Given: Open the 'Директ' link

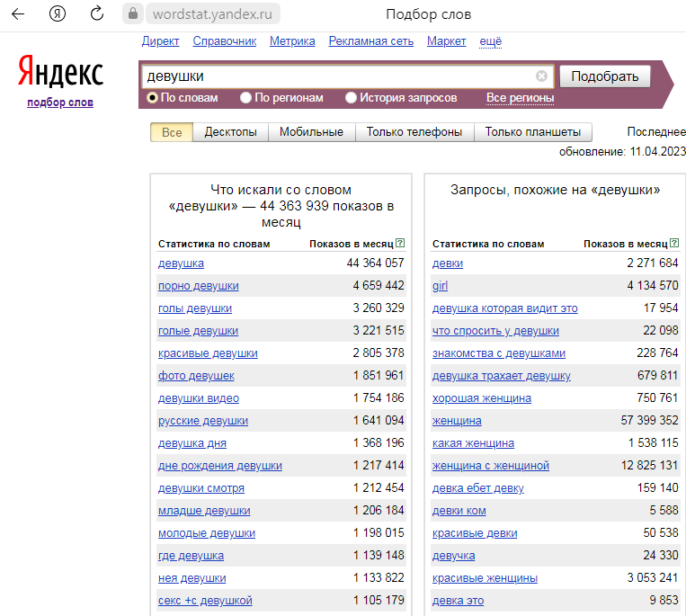Looking at the screenshot, I should coord(160,41).
